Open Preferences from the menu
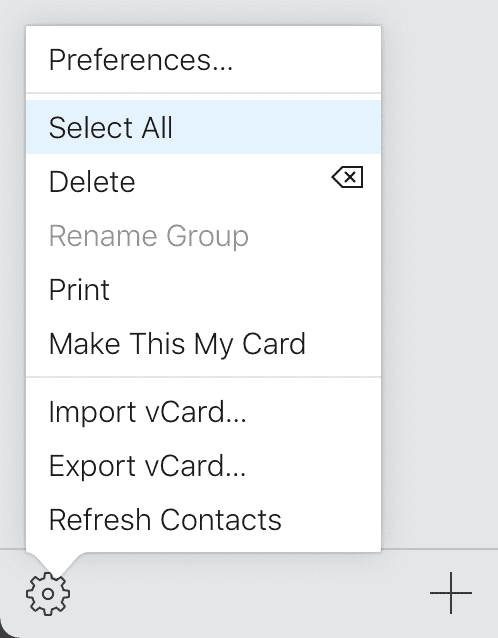Viewport: 498px width, 638px height. [x=203, y=60]
